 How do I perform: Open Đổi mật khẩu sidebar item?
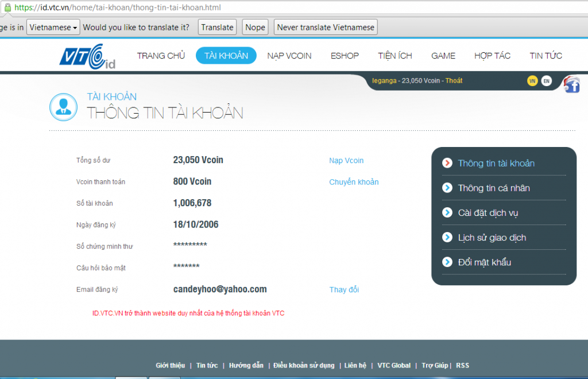[485, 262]
